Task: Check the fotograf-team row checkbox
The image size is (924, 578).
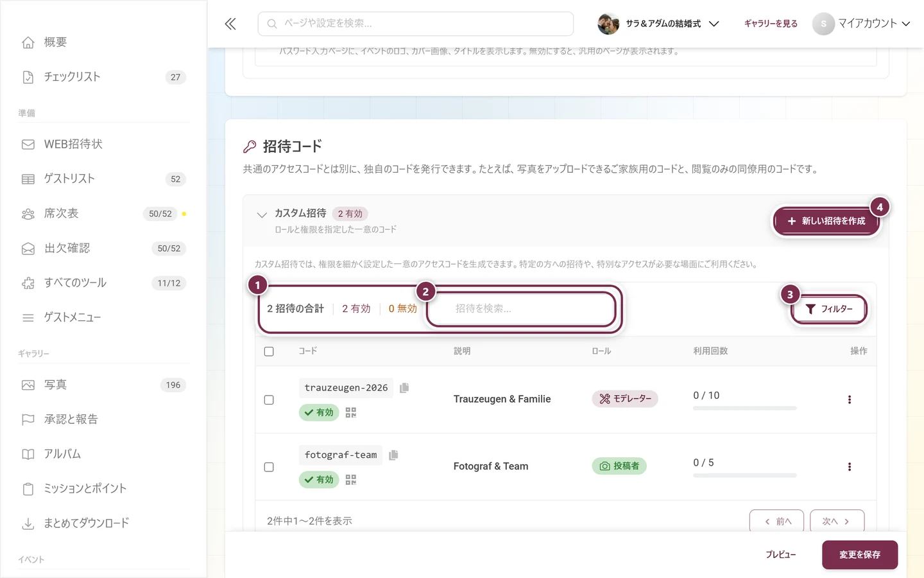Action: point(269,467)
